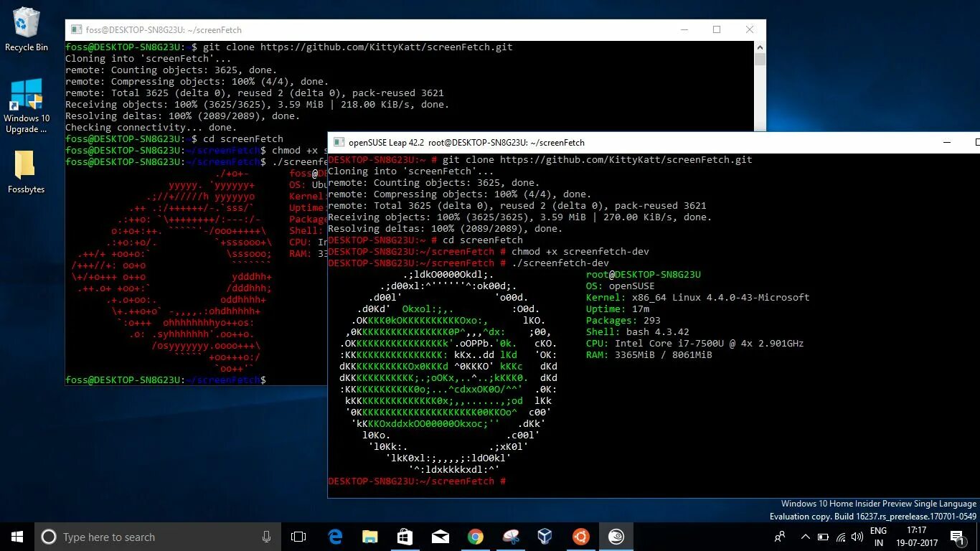Viewport: 980px width, 551px height.
Task: Open the Microsoft Store taskbar icon
Action: click(405, 537)
